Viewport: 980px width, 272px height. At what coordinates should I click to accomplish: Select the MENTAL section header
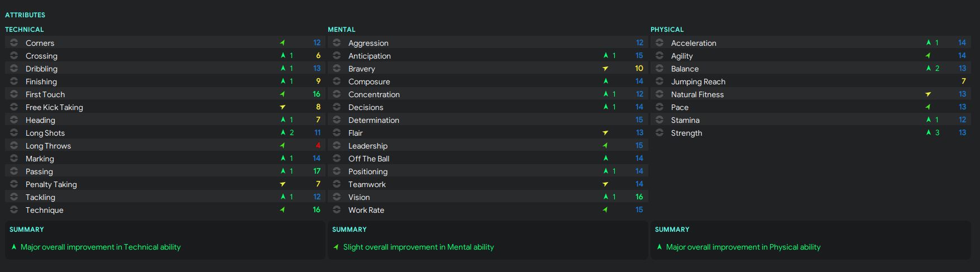(342, 30)
